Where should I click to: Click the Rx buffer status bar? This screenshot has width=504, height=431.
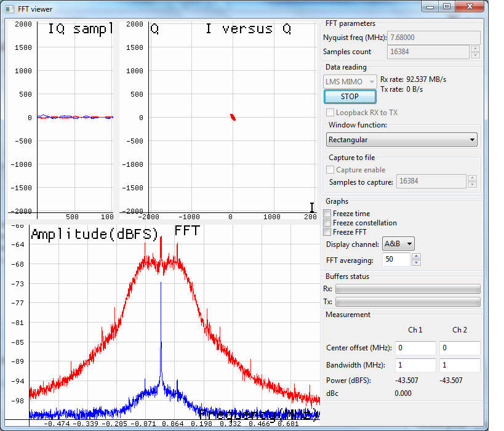pyautogui.click(x=407, y=289)
